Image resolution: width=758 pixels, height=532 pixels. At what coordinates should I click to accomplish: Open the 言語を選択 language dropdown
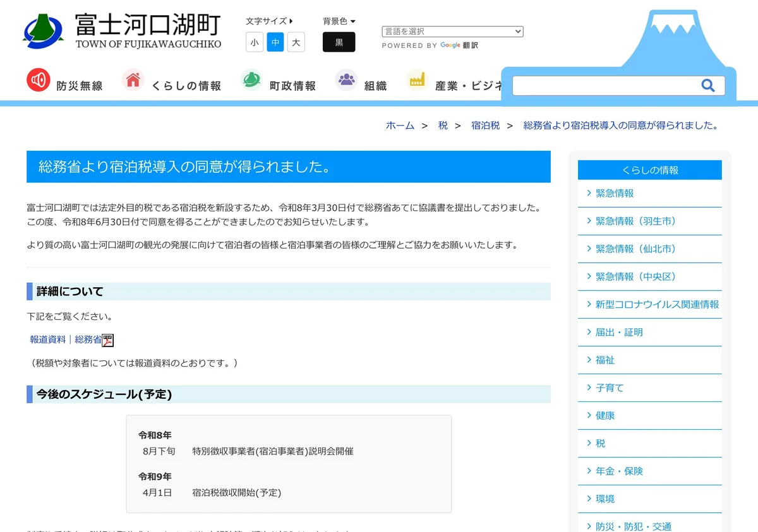pos(452,32)
